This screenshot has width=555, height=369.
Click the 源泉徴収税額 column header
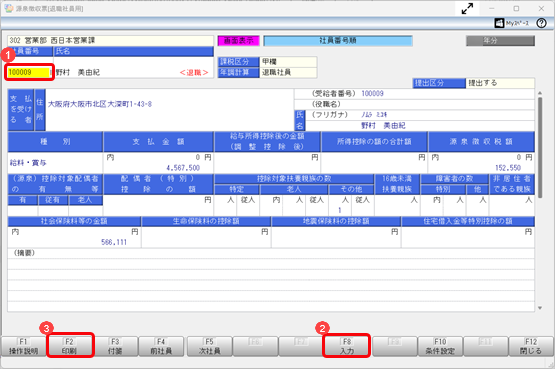point(481,142)
